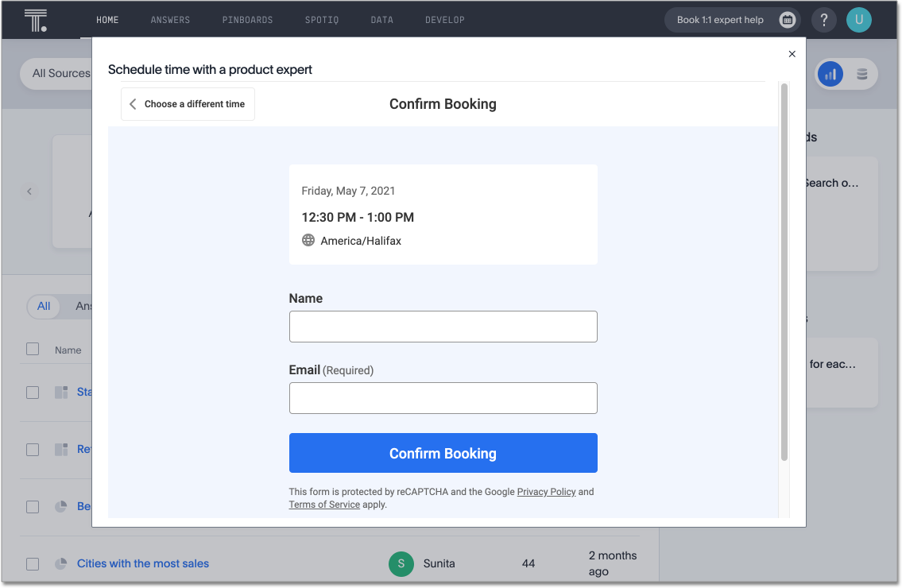
Task: Click the left carousel arrow chevron
Action: coord(29,191)
